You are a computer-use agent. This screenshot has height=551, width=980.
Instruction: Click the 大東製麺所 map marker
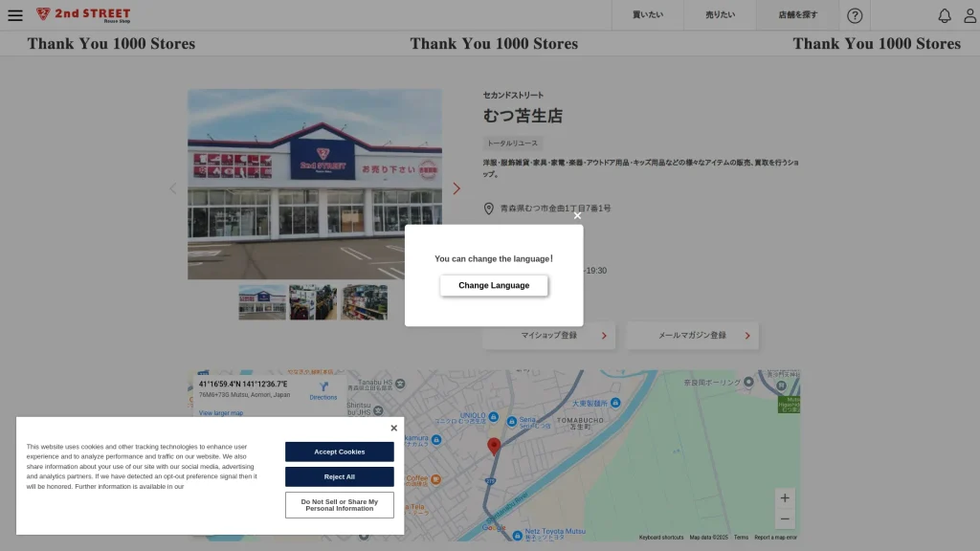pos(615,403)
